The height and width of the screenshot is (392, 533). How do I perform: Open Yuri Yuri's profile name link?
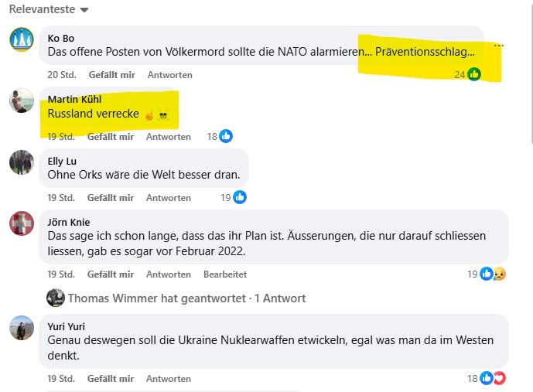pos(67,326)
